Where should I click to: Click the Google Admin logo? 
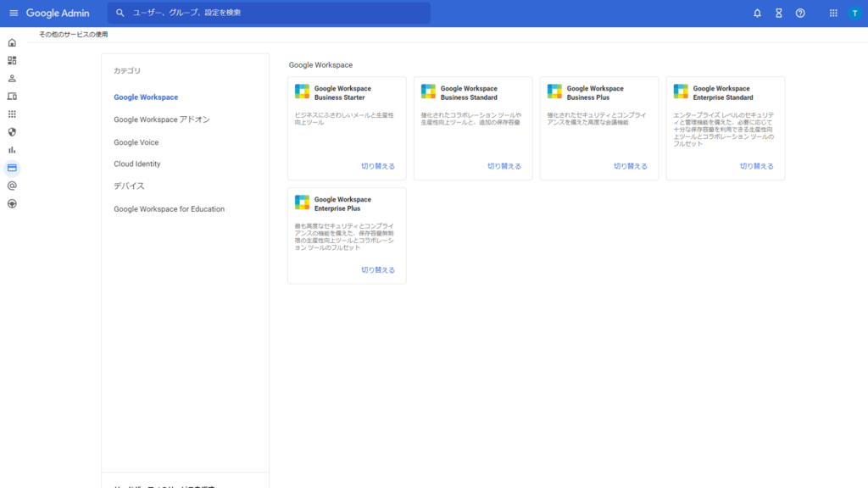pyautogui.click(x=58, y=13)
